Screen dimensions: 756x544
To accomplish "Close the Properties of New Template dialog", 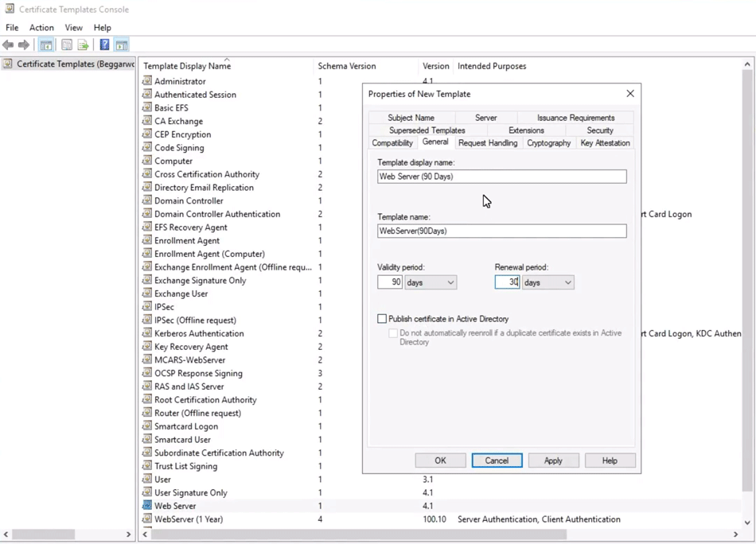I will [629, 94].
